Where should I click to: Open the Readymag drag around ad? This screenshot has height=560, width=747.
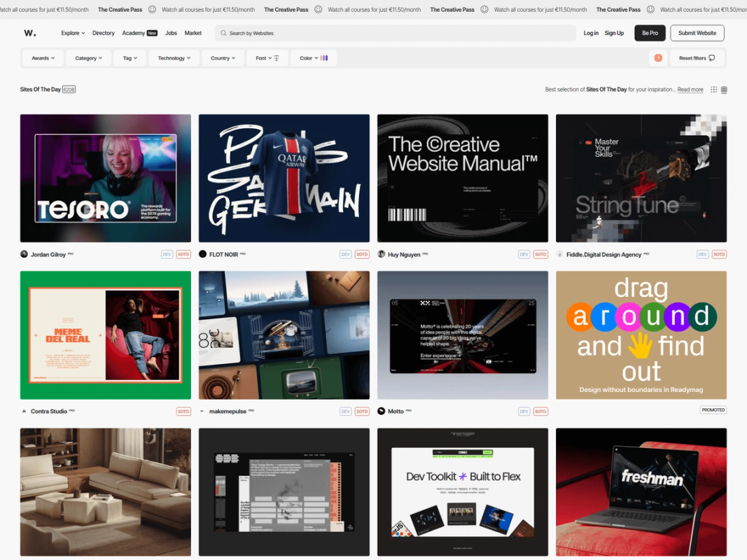(641, 335)
